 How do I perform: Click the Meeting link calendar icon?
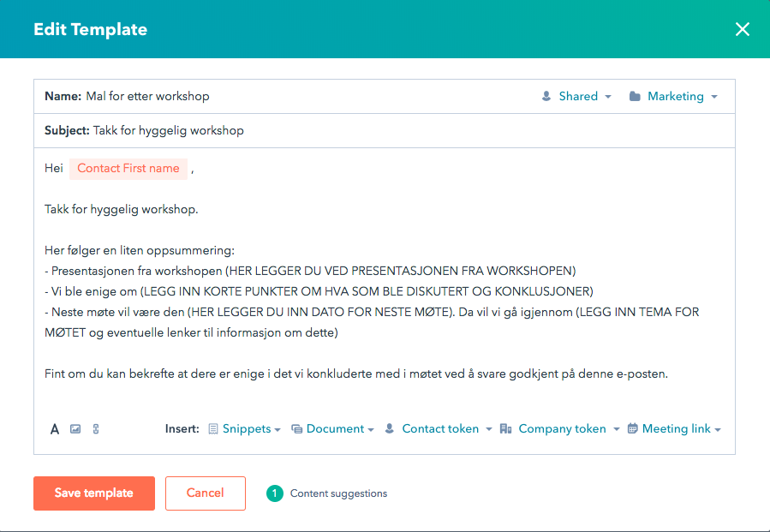point(632,429)
